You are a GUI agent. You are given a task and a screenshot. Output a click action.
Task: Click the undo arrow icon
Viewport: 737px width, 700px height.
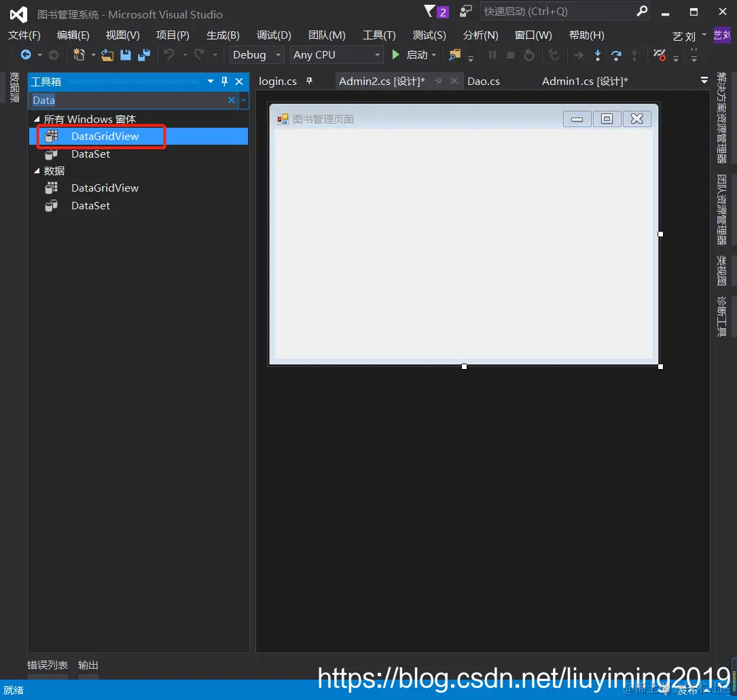pyautogui.click(x=168, y=55)
